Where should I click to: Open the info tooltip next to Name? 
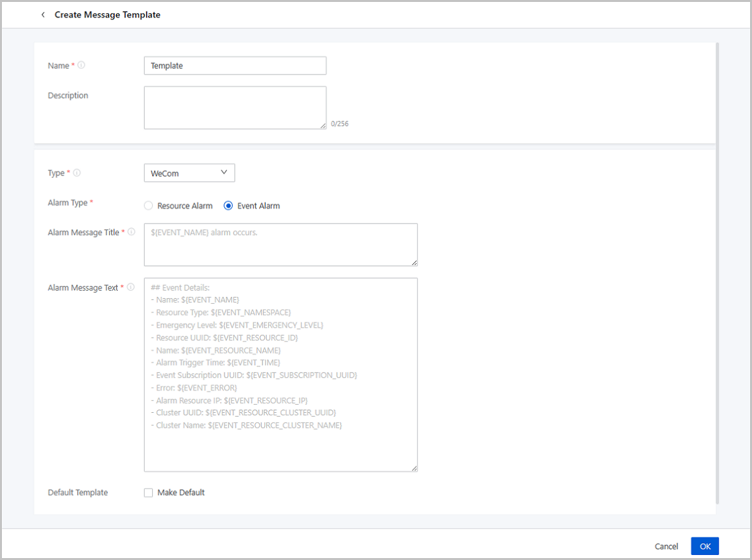(x=81, y=65)
